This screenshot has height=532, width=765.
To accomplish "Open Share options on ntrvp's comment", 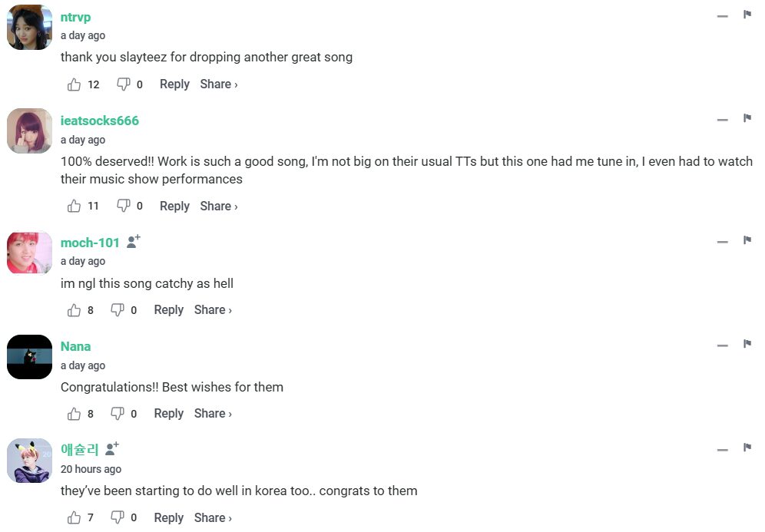I will click(218, 84).
